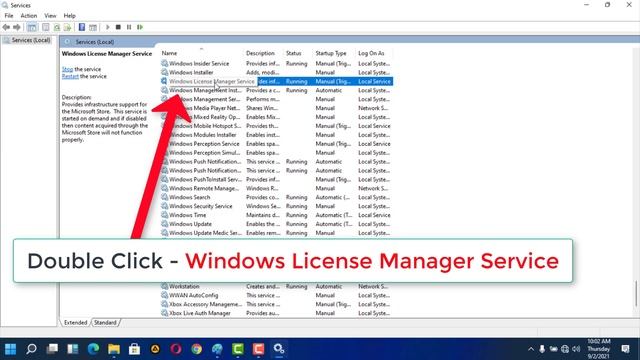This screenshot has width=640, height=360.
Task: Select Services (Local) in the console tree
Action: pos(31,40)
